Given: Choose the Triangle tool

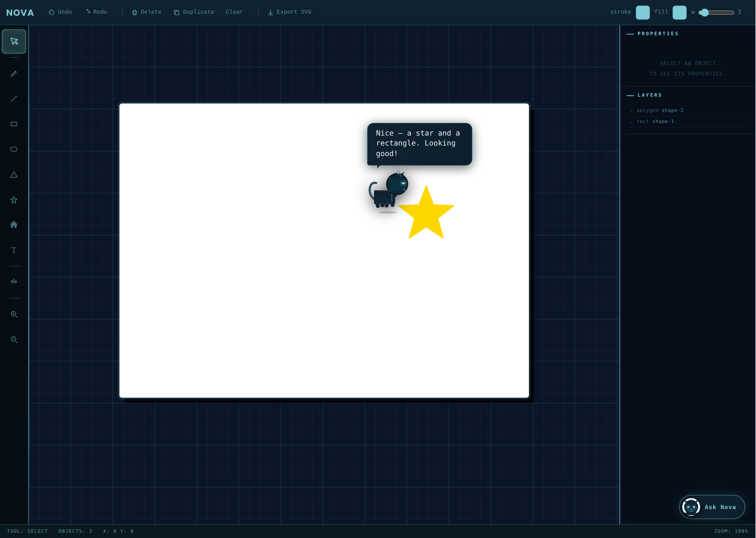Looking at the screenshot, I should click(14, 175).
